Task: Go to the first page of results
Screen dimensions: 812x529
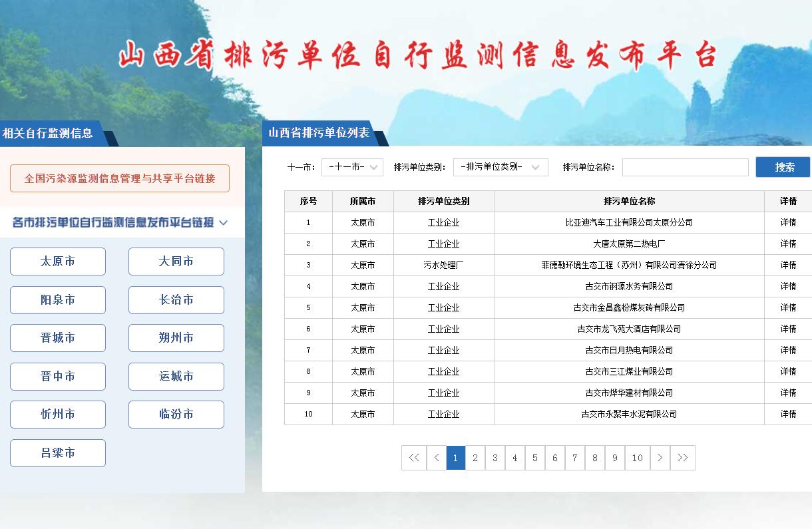Action: [413, 458]
